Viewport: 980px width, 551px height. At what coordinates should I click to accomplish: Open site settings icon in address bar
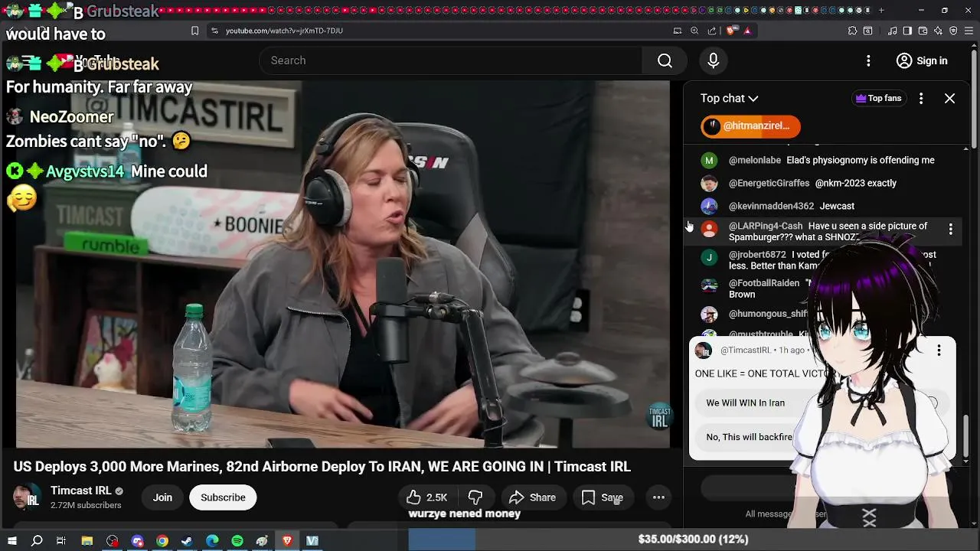coord(214,31)
